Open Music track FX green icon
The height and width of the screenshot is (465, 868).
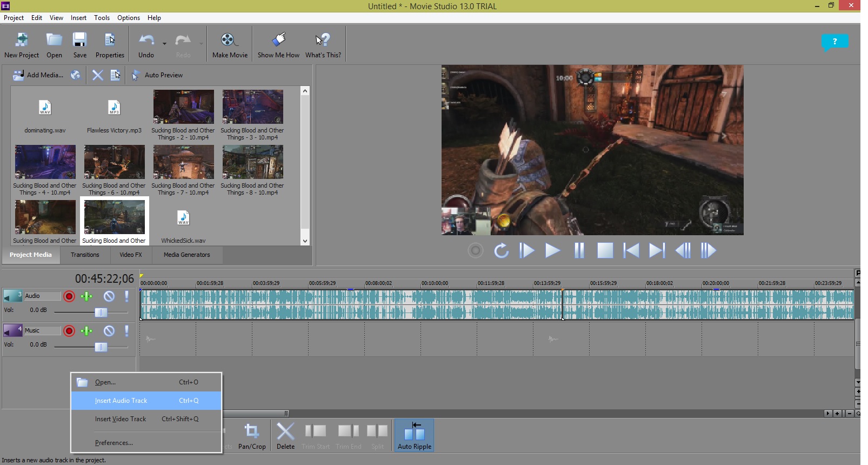(x=86, y=331)
